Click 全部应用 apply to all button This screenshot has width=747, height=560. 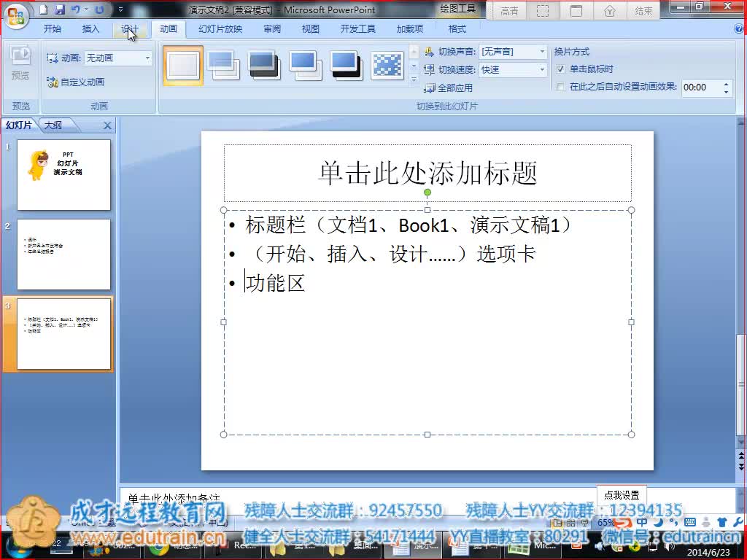coord(449,88)
